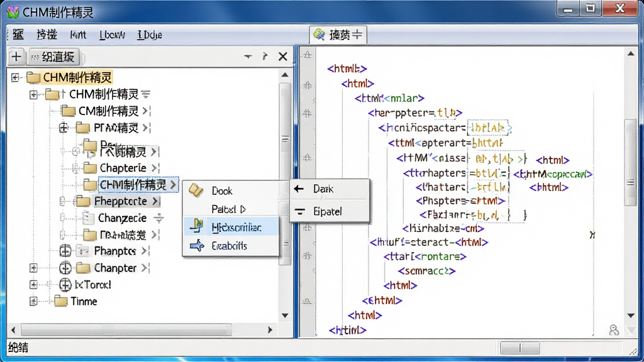
Task: Close the left tree panel with X
Action: (x=282, y=56)
